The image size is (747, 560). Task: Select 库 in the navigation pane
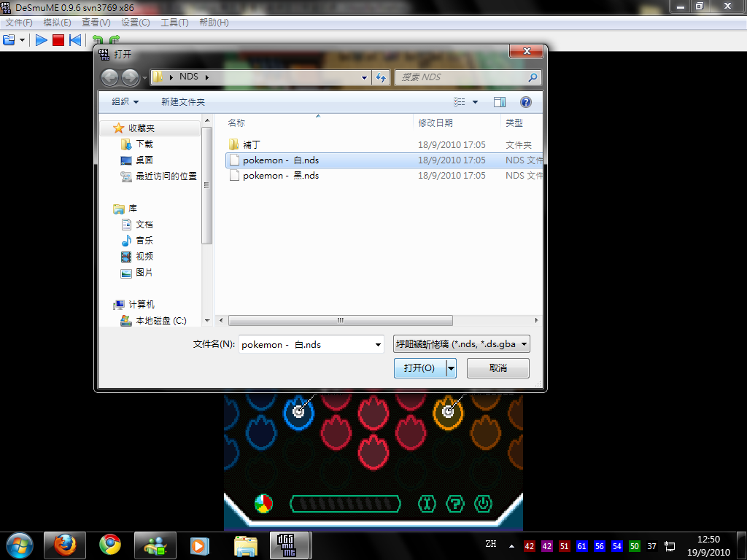[133, 209]
